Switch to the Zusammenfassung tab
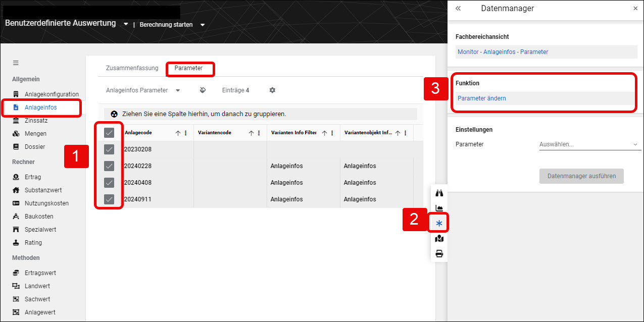Image resolution: width=644 pixels, height=322 pixels. pyautogui.click(x=132, y=68)
